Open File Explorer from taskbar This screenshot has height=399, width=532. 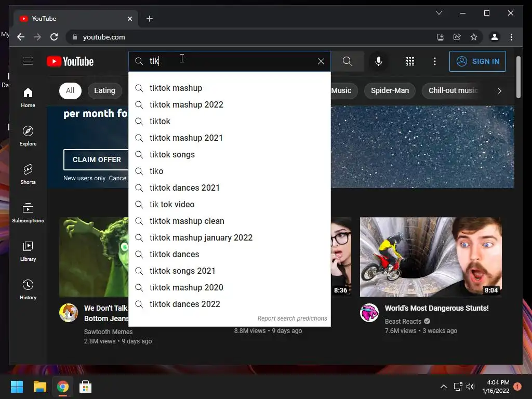[39, 387]
